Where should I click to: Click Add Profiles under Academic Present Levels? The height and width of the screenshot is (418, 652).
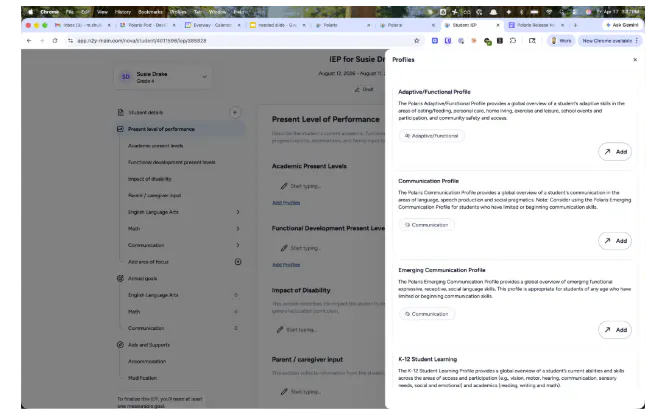[x=287, y=204]
